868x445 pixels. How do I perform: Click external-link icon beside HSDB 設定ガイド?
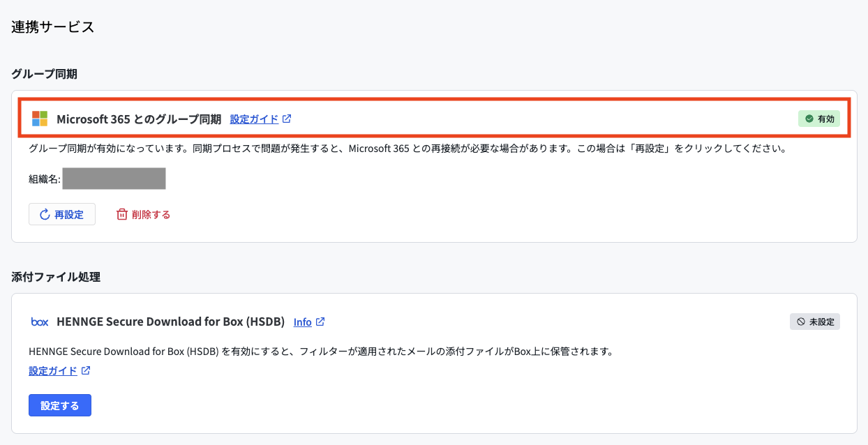tap(86, 371)
